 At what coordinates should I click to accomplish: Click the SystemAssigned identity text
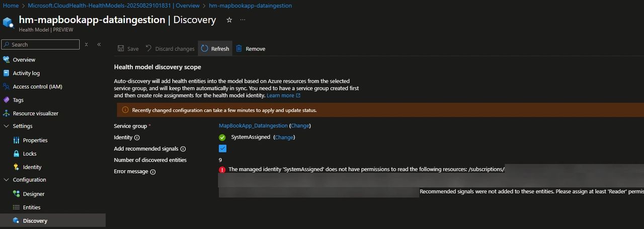click(251, 137)
